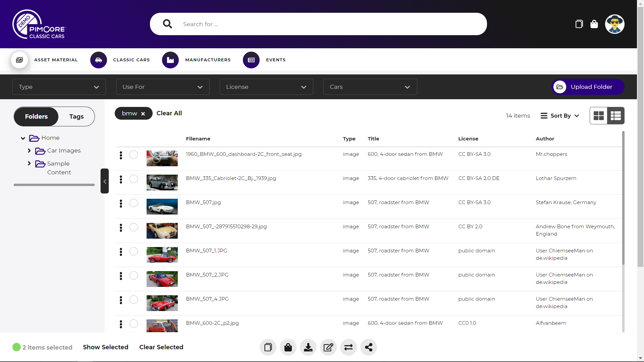The image size is (644, 362).
Task: Open the License filter dropdown
Action: [x=265, y=86]
